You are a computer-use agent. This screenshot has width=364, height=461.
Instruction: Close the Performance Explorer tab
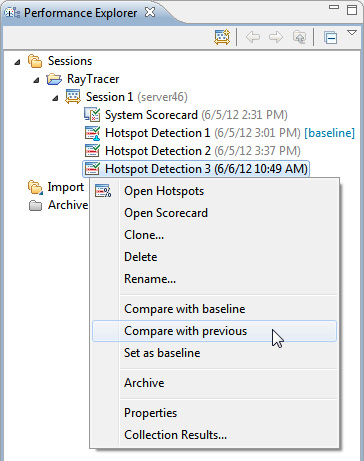[x=150, y=12]
